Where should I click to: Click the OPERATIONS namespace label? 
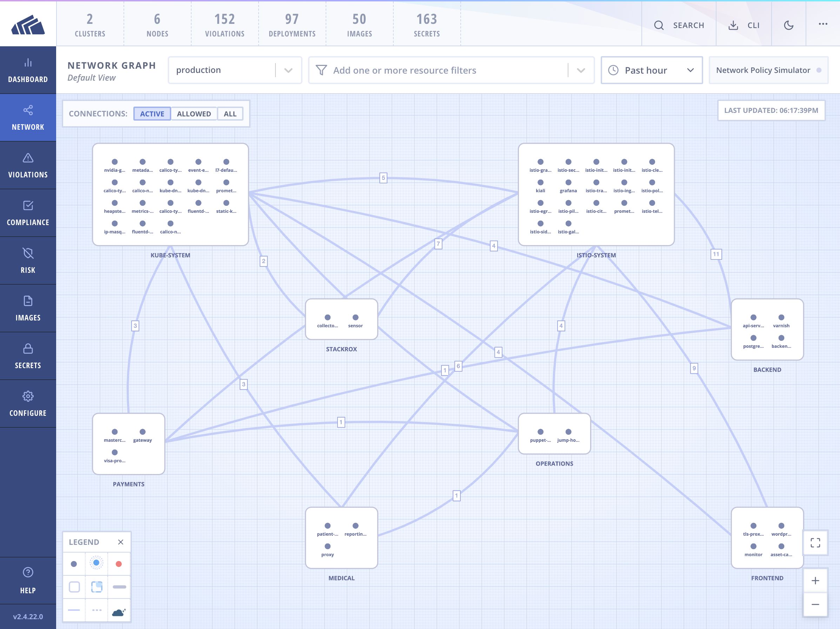pyautogui.click(x=554, y=464)
